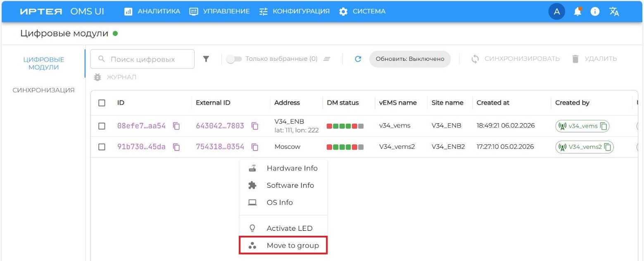Copy external ID 754318…0354
This screenshot has width=644, height=261.
tap(255, 147)
